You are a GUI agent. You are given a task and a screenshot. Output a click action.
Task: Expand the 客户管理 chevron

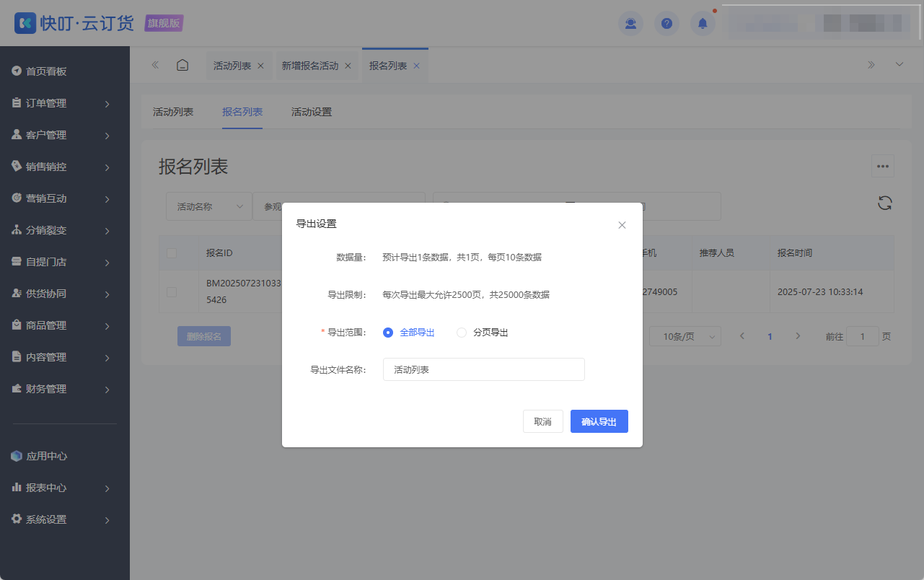(x=107, y=136)
